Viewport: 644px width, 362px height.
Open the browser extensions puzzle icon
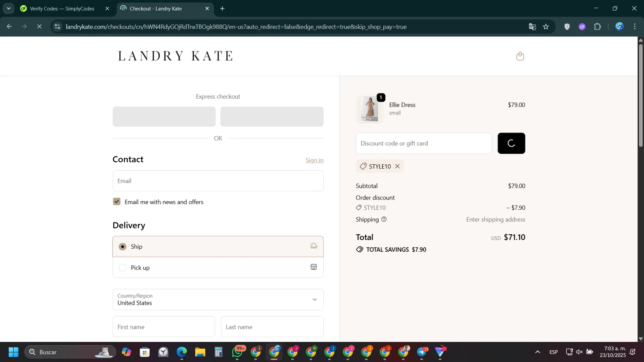598,27
